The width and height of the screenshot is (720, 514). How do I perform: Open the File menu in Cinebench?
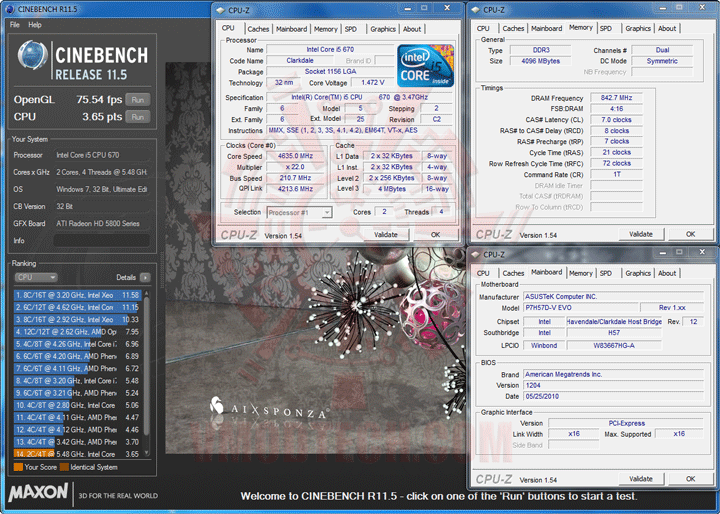click(15, 25)
